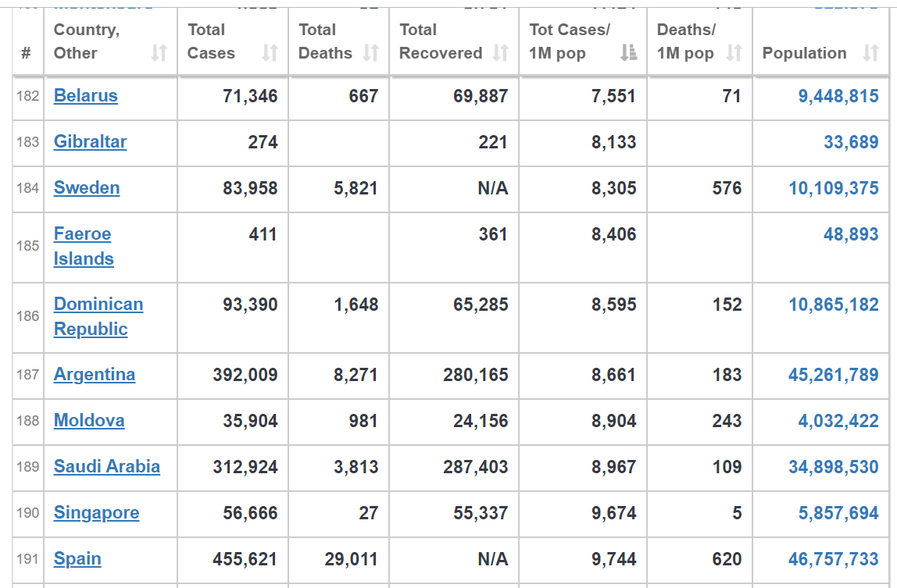Click sort arrows beside Total Cases header

tap(270, 53)
